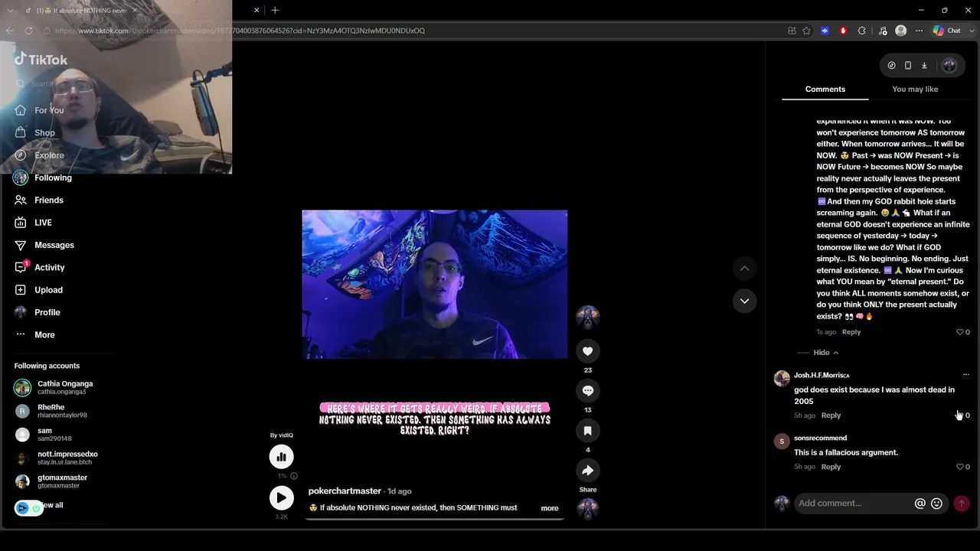Insert a mention with the @ icon
Screen dimensions: 980x551
click(x=920, y=504)
